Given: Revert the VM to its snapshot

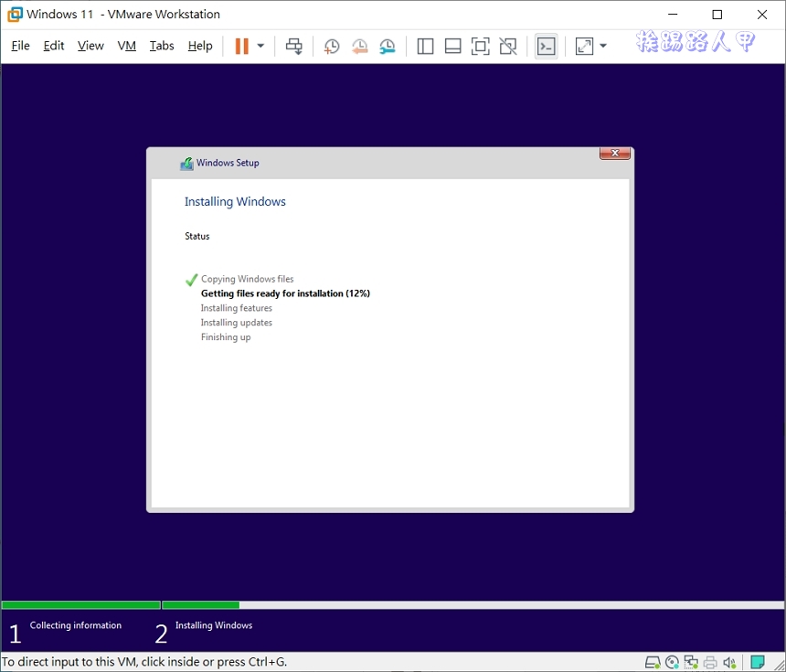Looking at the screenshot, I should [359, 46].
